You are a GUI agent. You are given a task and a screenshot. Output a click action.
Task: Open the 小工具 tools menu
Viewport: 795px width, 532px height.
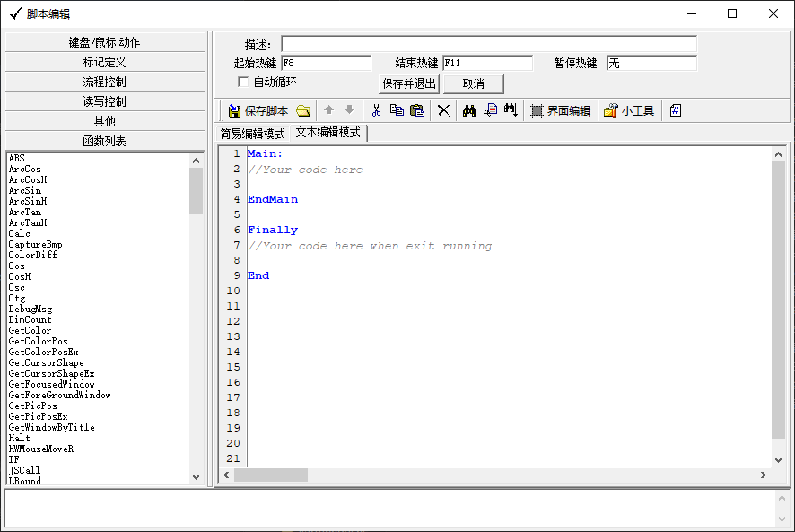(x=629, y=110)
